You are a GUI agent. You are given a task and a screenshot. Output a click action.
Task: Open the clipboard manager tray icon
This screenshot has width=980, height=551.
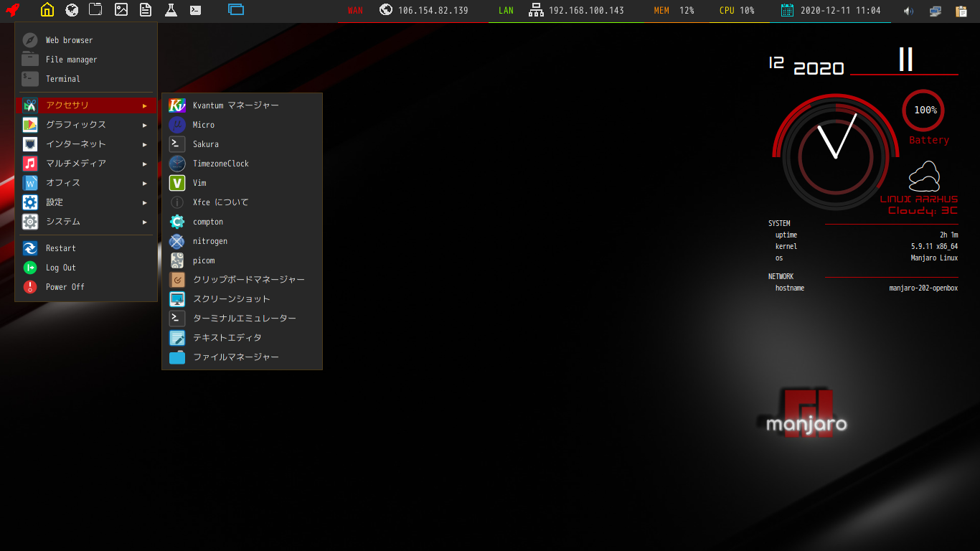pos(961,11)
